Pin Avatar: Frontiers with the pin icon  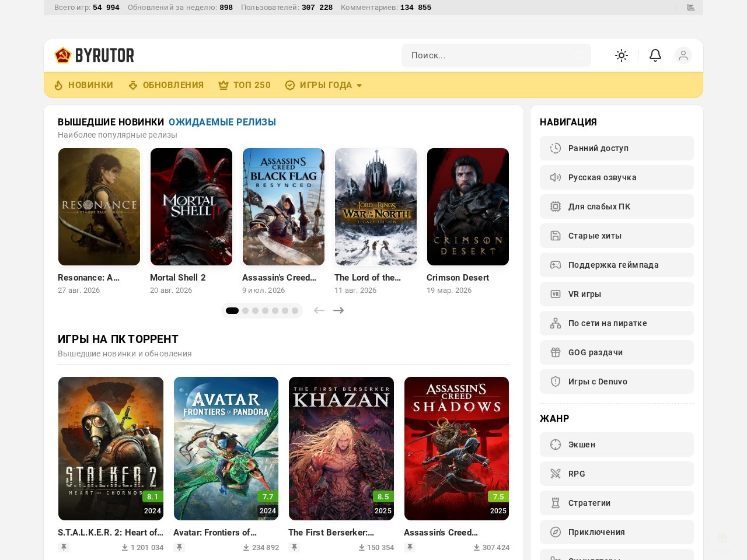coord(180,547)
